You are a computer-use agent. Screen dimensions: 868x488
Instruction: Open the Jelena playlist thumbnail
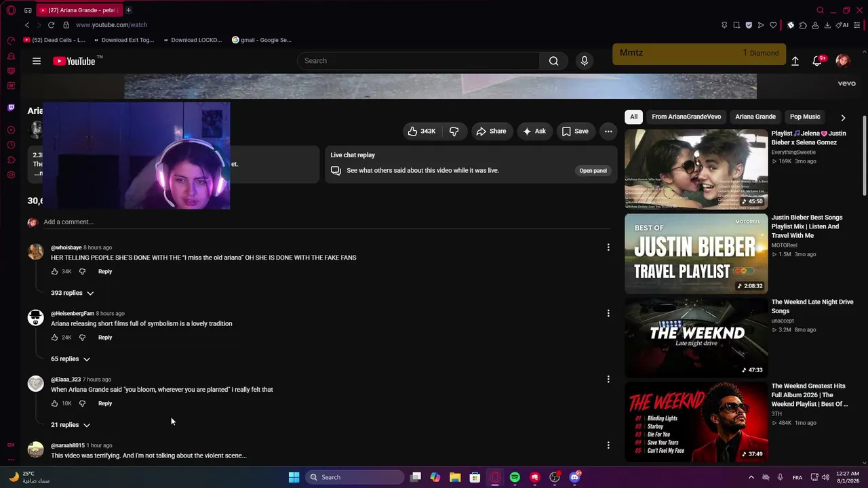(696, 169)
